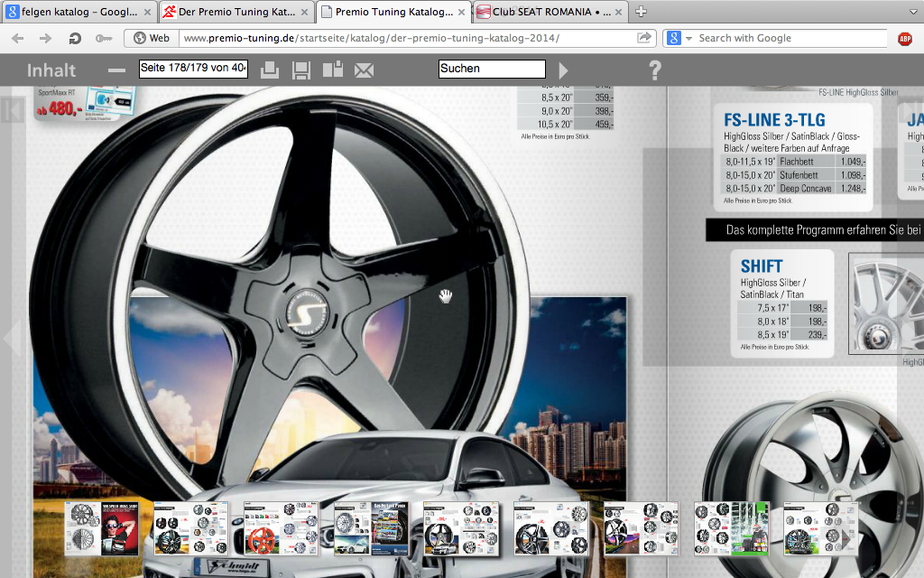This screenshot has width=924, height=578.
Task: Print the catalog with the printer icon
Action: point(269,70)
